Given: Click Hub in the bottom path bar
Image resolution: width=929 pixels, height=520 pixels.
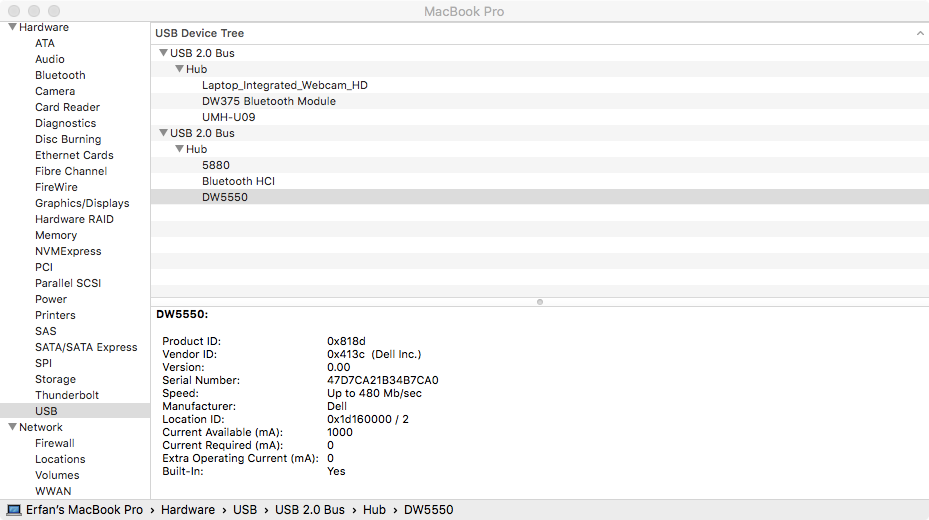Looking at the screenshot, I should click(x=374, y=510).
